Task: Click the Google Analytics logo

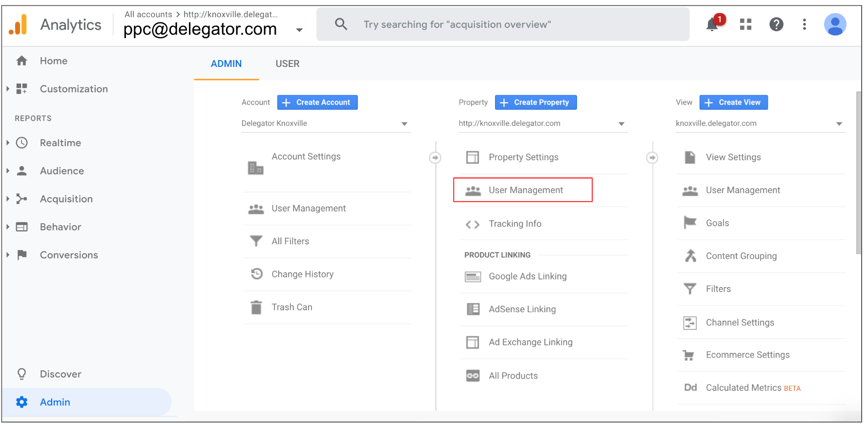Action: point(18,24)
